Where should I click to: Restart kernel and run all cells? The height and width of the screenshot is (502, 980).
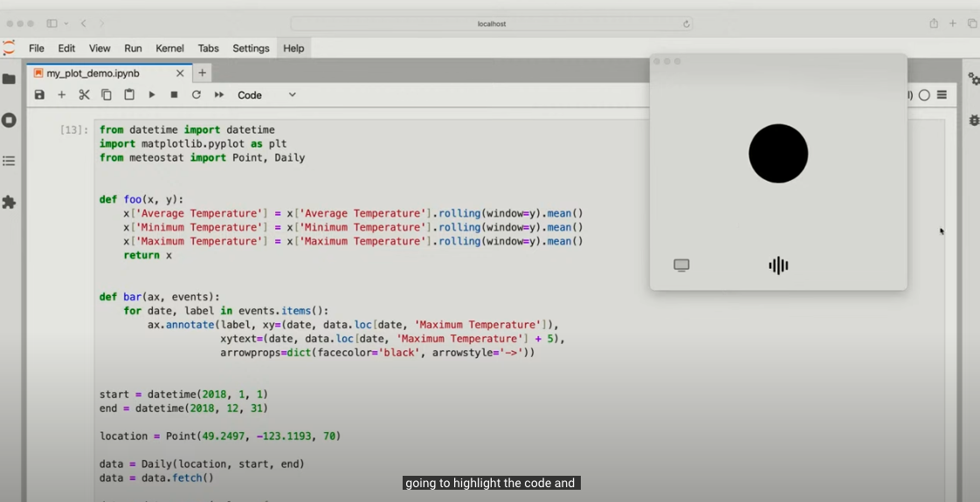(x=219, y=95)
